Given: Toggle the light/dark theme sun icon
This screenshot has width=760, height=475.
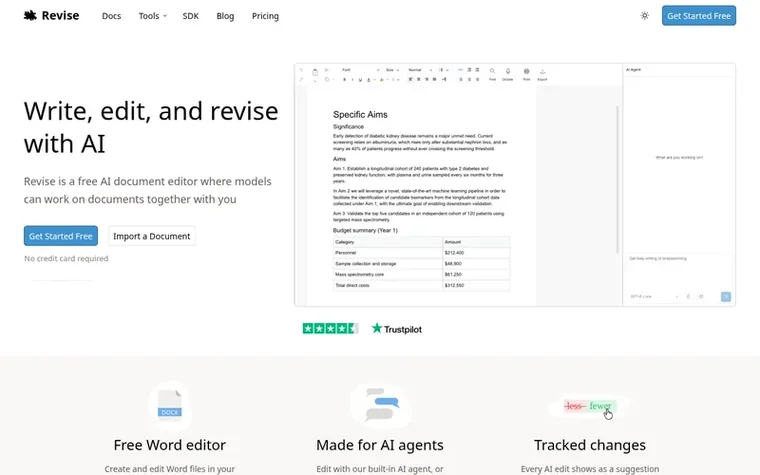Looking at the screenshot, I should coord(645,16).
